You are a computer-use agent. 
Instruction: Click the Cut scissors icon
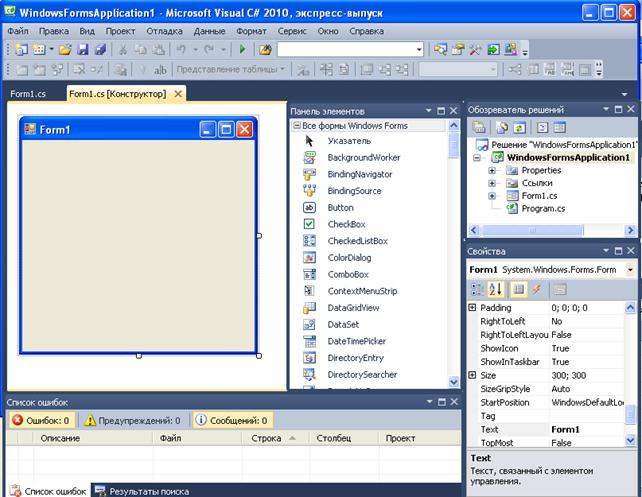(x=123, y=50)
